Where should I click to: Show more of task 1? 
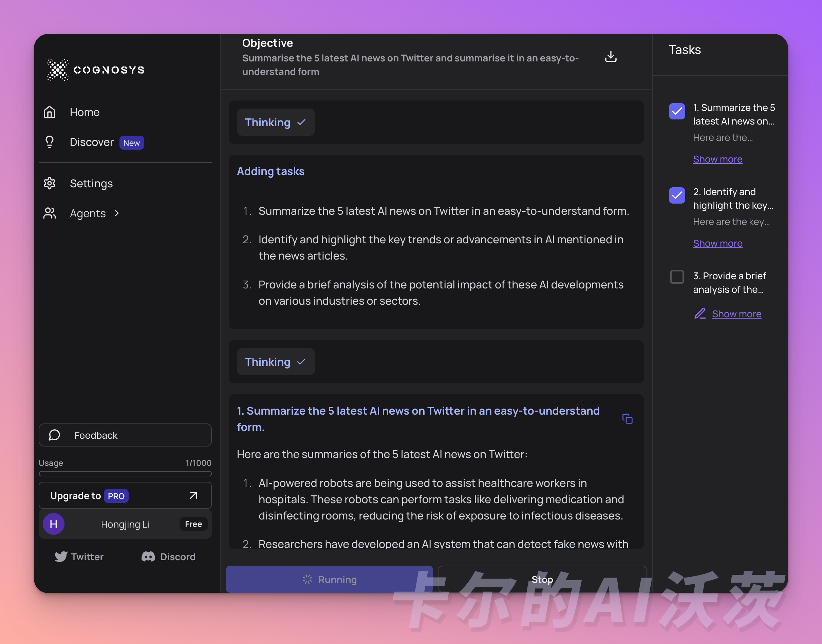717,159
